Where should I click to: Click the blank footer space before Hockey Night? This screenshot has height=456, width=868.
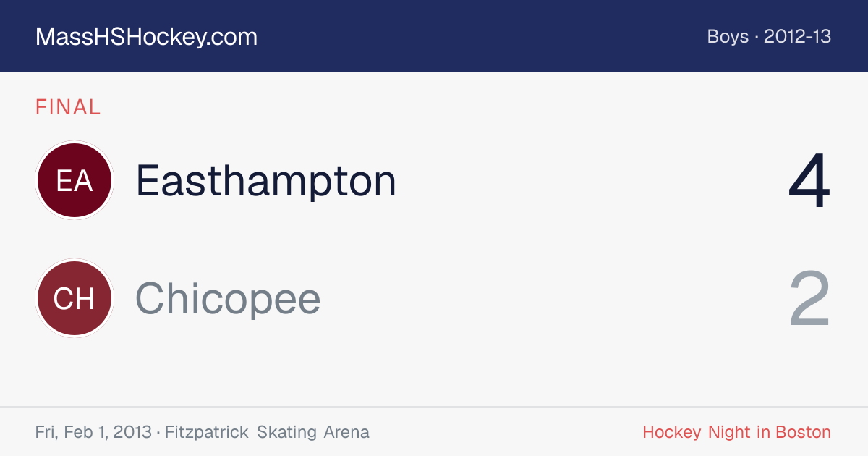click(506, 432)
